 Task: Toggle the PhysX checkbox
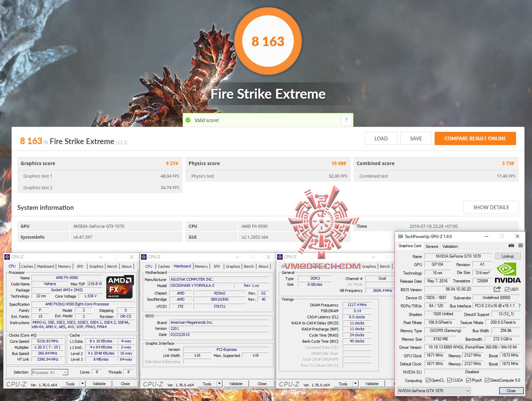pyautogui.click(x=468, y=380)
